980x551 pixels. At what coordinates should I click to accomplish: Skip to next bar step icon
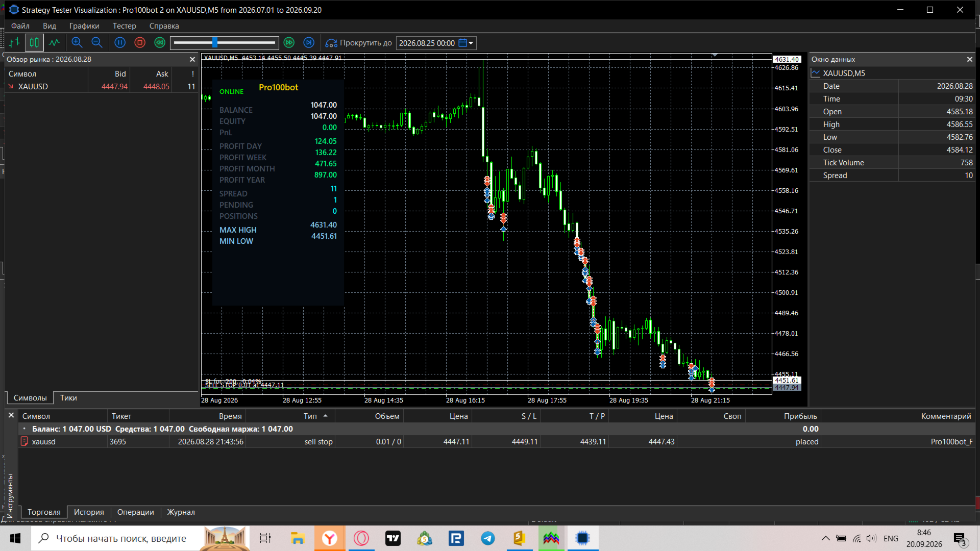click(309, 43)
